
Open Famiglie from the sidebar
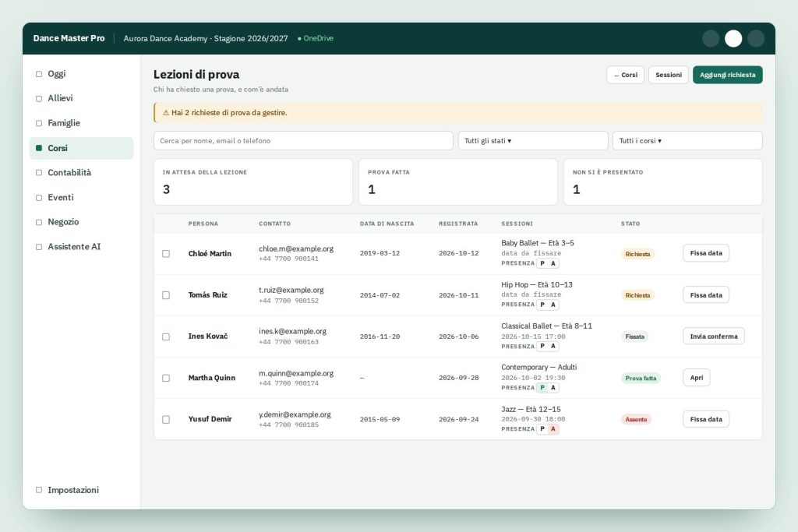tap(81, 123)
